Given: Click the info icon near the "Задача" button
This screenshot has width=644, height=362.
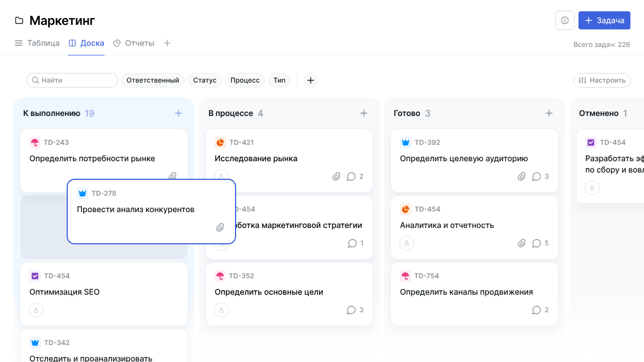Looking at the screenshot, I should (x=564, y=20).
